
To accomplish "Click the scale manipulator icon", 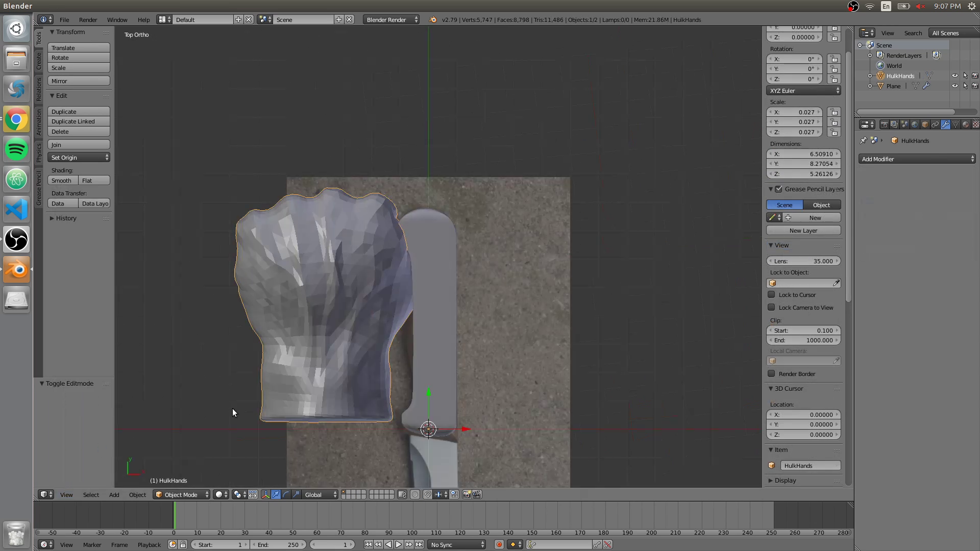I will click(x=296, y=495).
